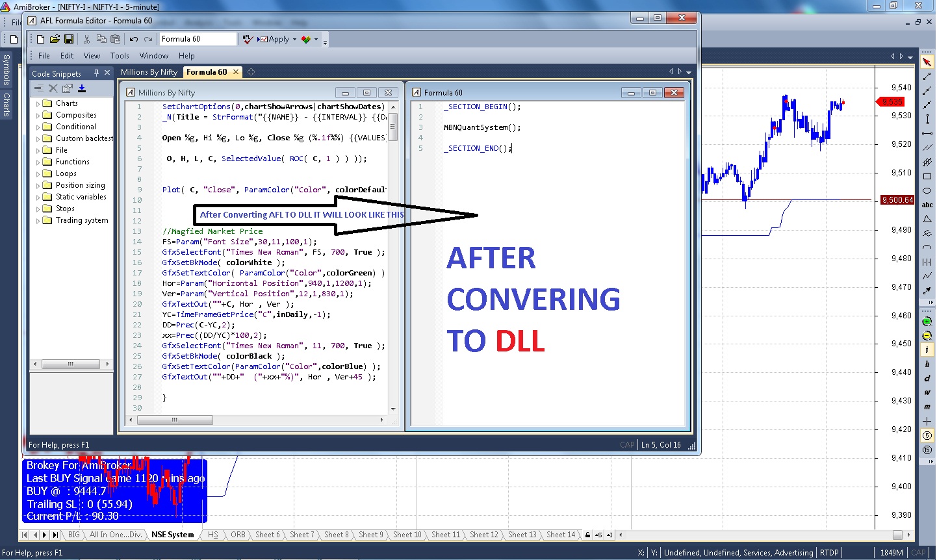Close the Formula 60 tab
The width and height of the screenshot is (937, 560).
tap(236, 72)
